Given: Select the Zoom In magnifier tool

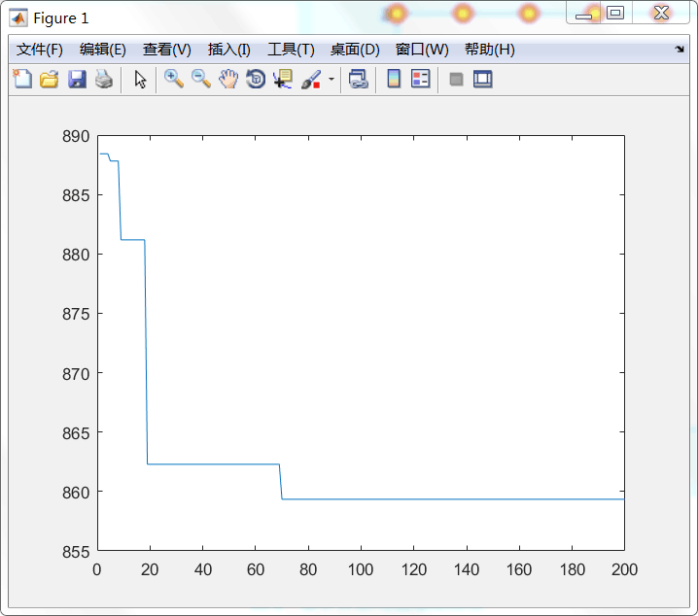Looking at the screenshot, I should [x=174, y=80].
